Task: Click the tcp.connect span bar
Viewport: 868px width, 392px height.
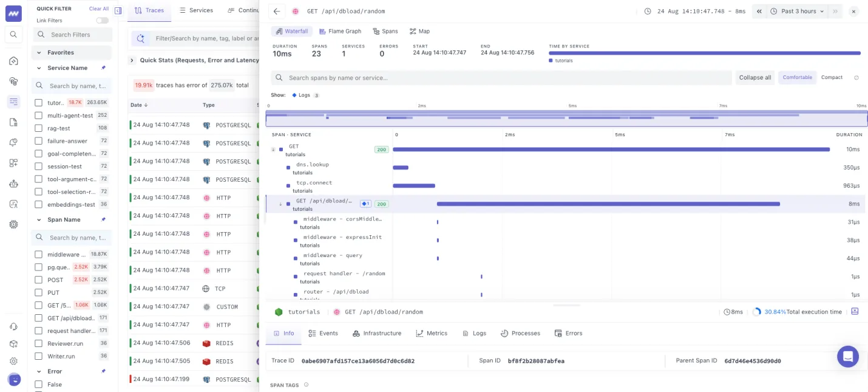Action: (414, 185)
